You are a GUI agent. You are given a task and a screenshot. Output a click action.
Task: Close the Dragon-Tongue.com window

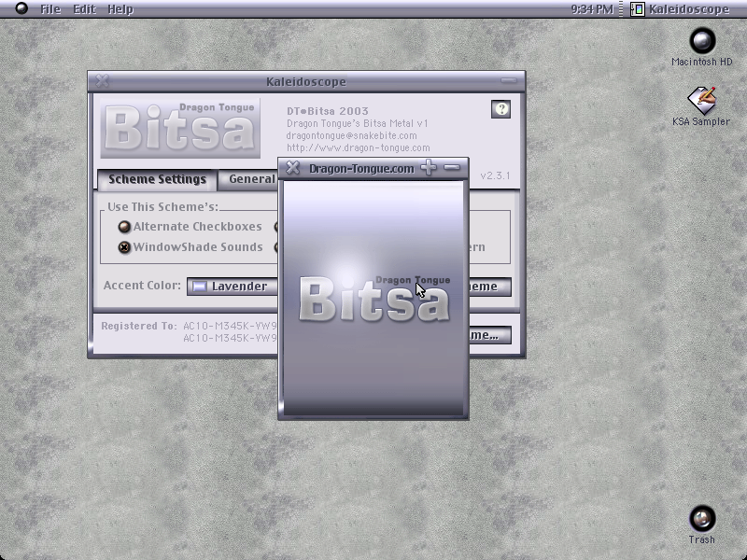point(293,168)
